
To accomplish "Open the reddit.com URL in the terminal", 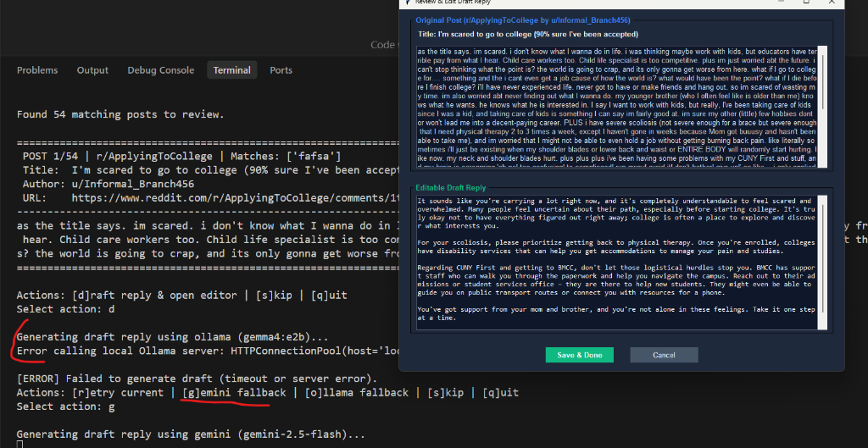I will (235, 198).
